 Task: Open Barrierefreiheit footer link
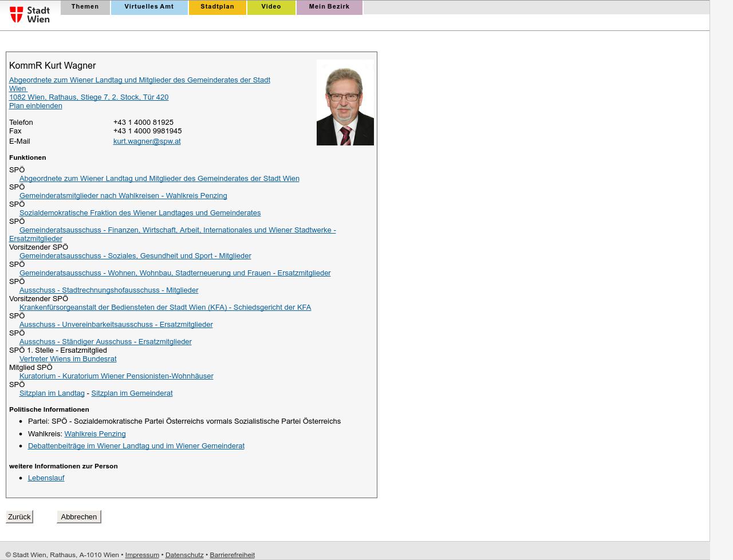click(232, 555)
